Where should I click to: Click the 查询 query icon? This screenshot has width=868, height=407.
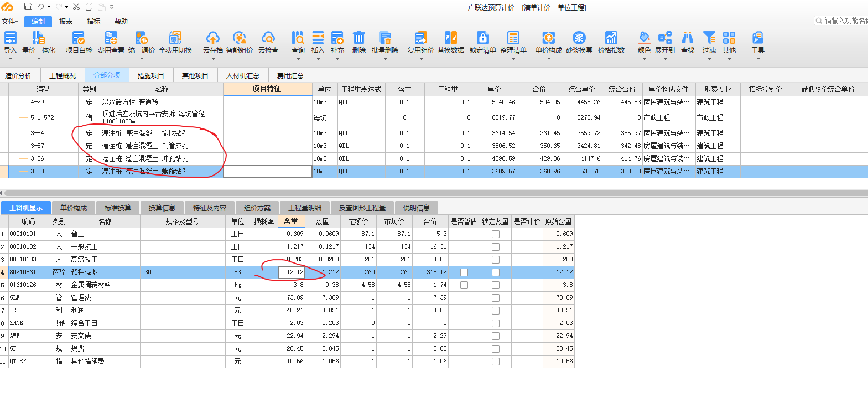point(298,38)
